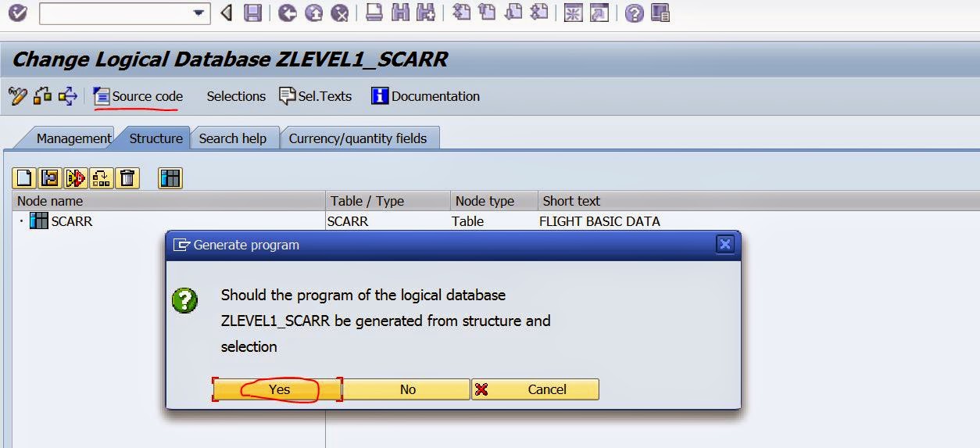
Task: Click the Create New Session icon
Action: 574,13
